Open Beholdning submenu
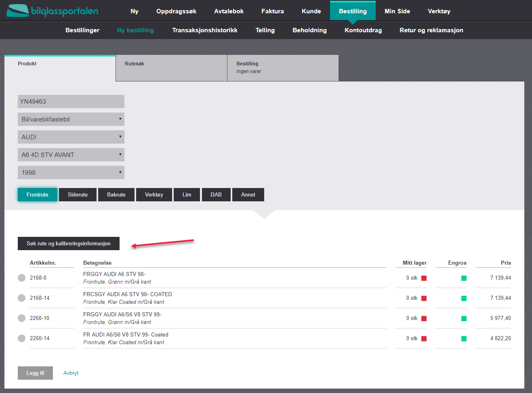The image size is (532, 393). (310, 30)
